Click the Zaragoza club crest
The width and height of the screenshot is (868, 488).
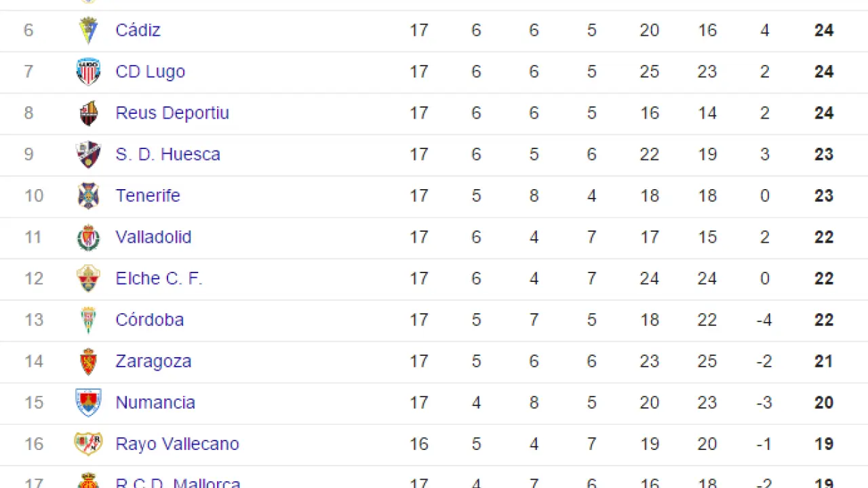coord(88,361)
